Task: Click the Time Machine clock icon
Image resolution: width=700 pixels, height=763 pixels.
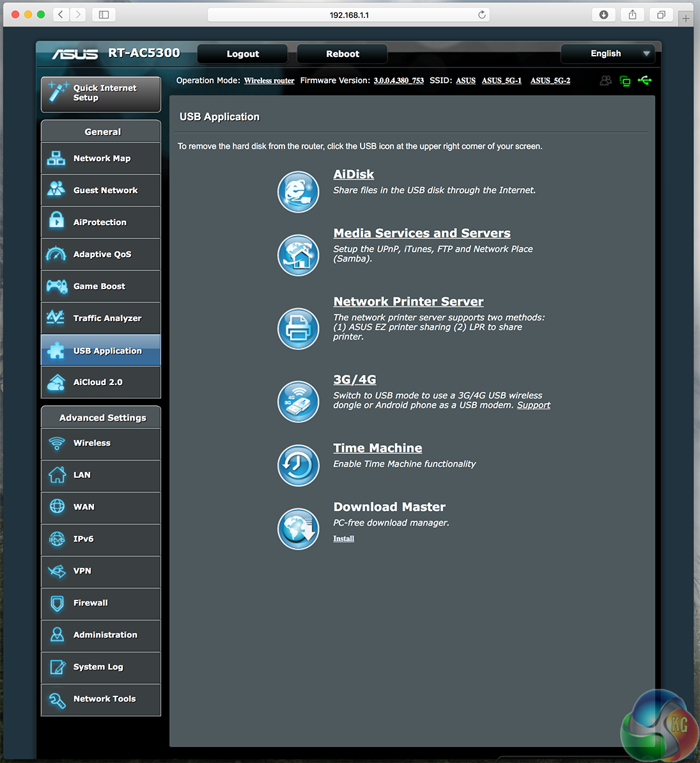Action: coord(298,465)
